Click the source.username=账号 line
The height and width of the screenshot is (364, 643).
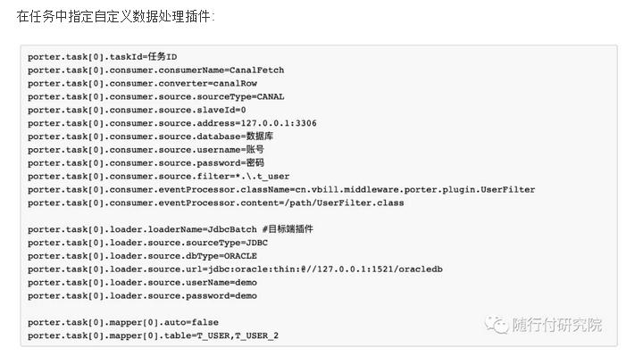coord(146,150)
